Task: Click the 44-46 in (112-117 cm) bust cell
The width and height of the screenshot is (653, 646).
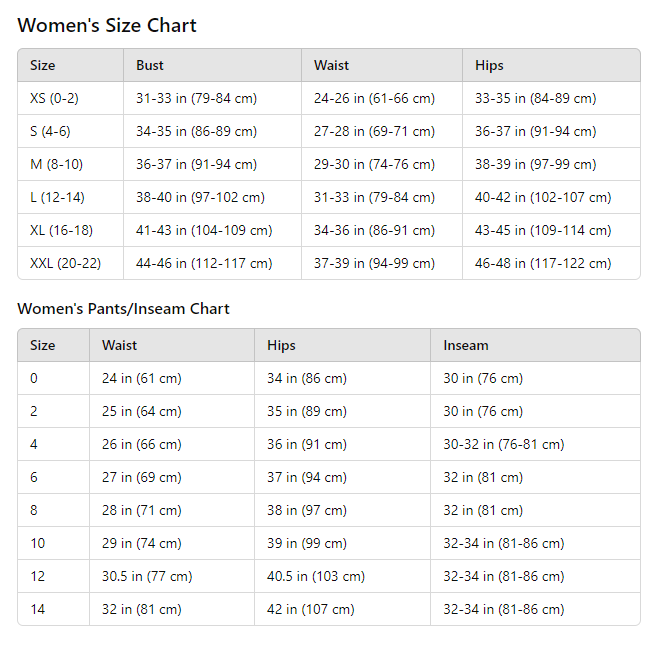Action: coord(204,264)
